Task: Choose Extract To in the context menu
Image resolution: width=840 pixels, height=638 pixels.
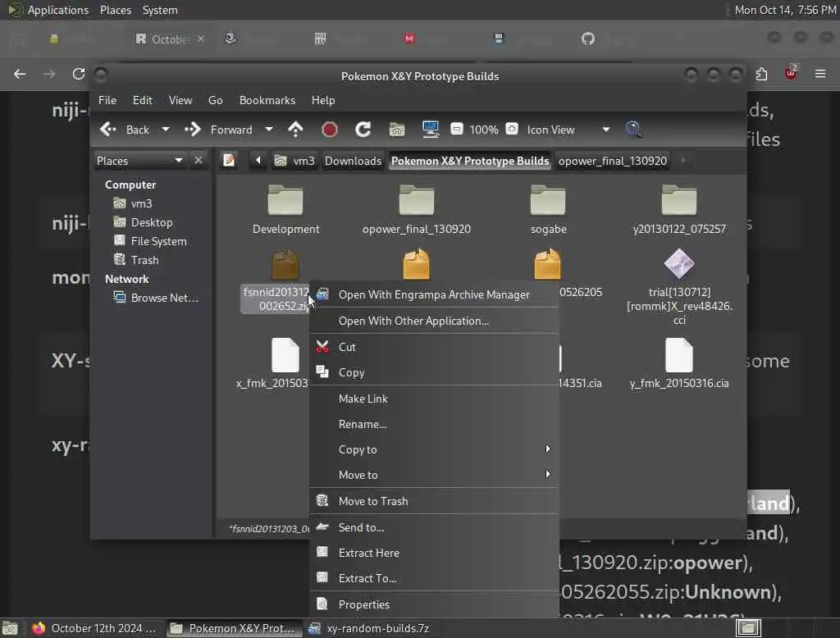Action: pos(434,578)
